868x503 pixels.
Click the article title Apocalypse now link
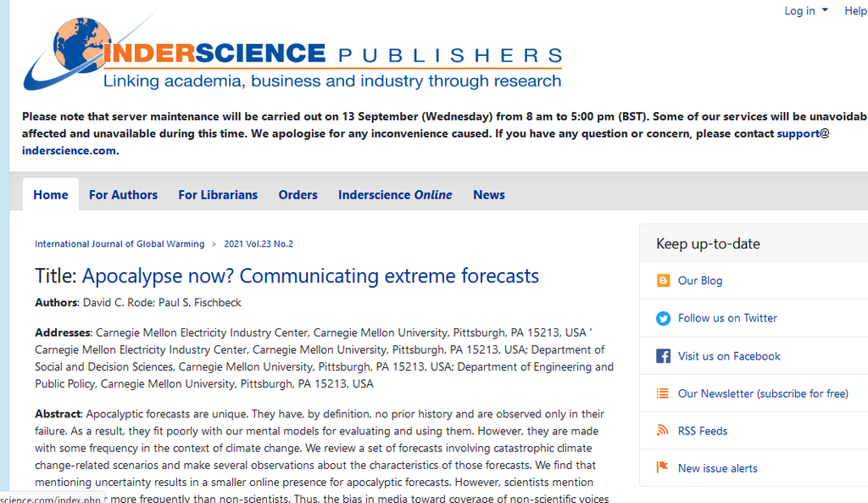[x=310, y=277]
